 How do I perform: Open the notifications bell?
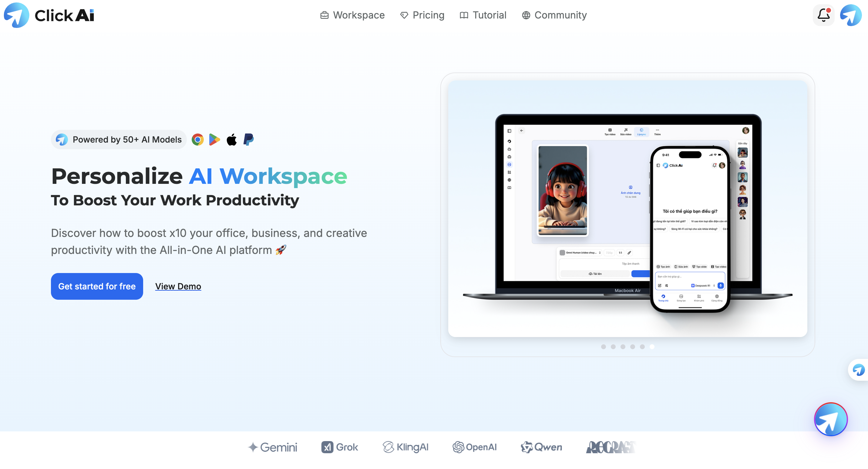(x=823, y=15)
